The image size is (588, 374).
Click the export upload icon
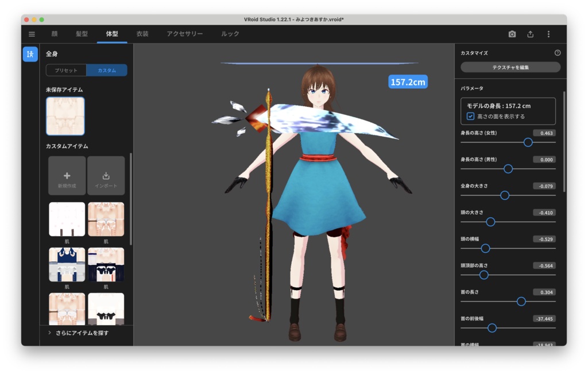[x=530, y=34]
